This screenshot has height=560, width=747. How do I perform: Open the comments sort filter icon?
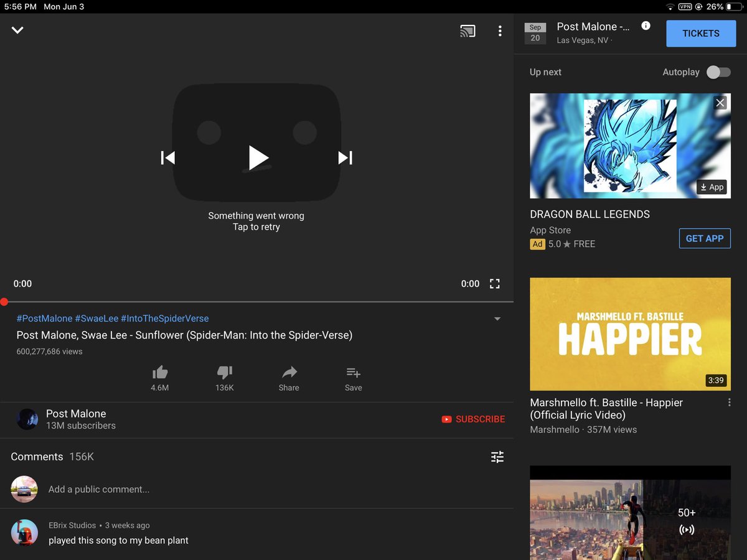tap(497, 457)
